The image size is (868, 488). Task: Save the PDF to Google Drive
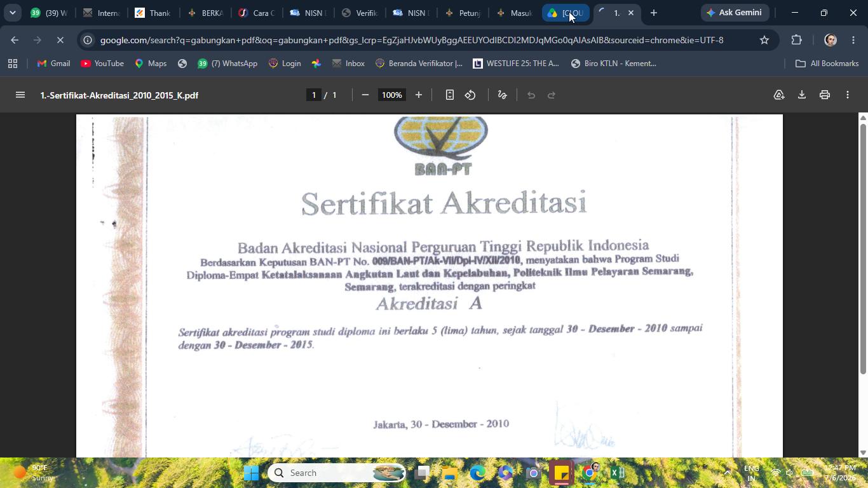coord(779,95)
